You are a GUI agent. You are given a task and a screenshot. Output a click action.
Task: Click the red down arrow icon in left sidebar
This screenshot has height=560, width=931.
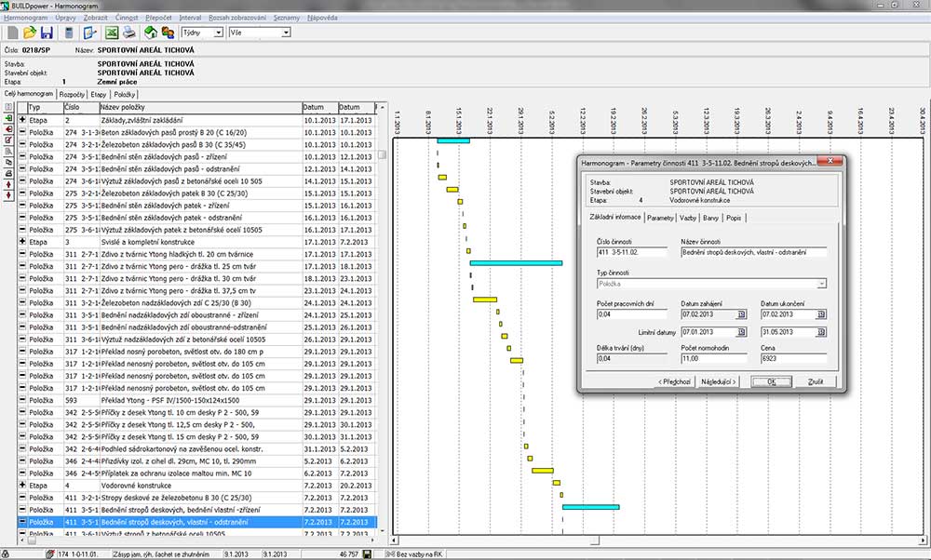tap(8, 195)
